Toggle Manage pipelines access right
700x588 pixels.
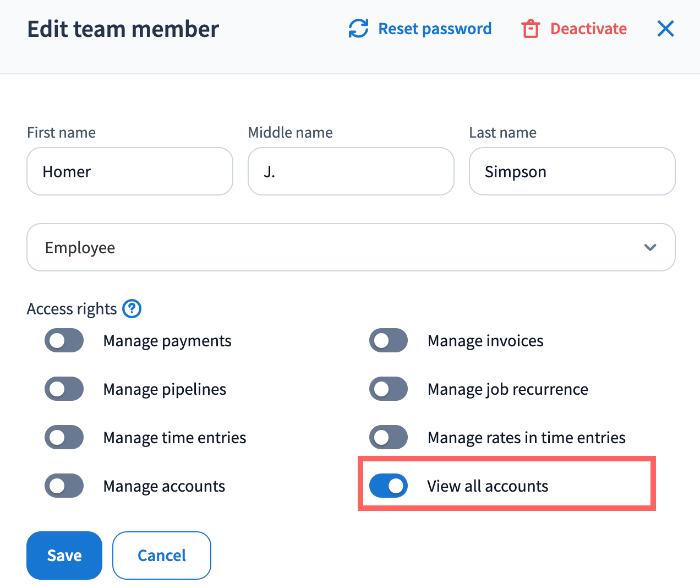[x=64, y=389]
